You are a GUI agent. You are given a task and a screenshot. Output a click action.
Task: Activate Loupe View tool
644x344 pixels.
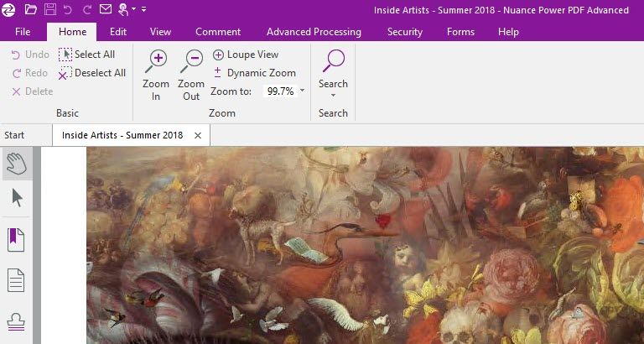(x=246, y=55)
